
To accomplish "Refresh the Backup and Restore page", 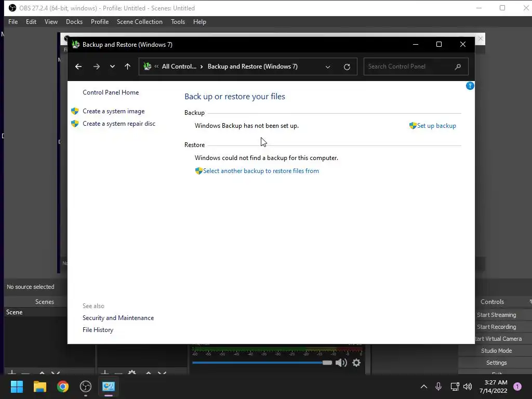I will tap(347, 67).
